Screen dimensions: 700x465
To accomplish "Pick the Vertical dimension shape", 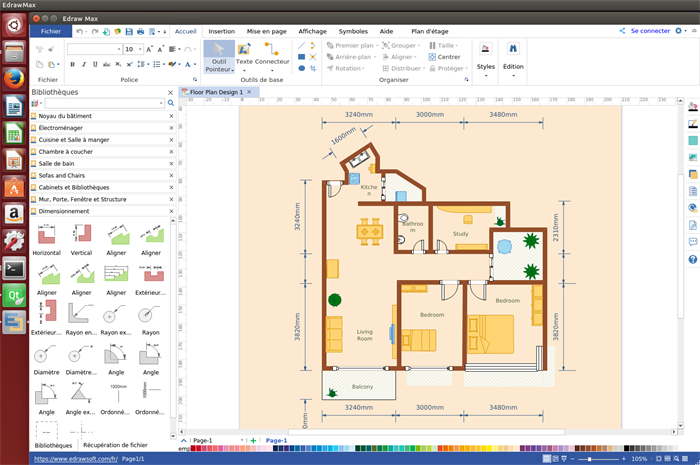I will pyautogui.click(x=81, y=240).
